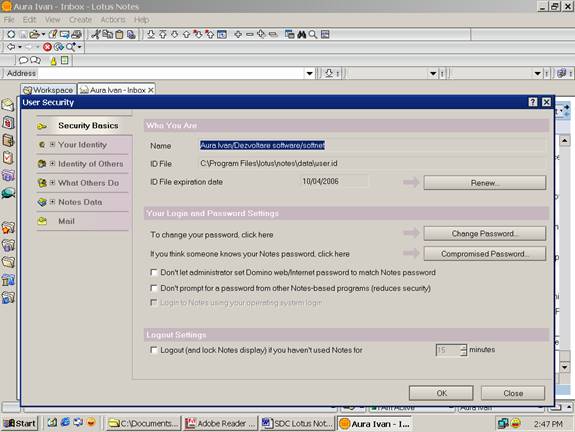The image size is (575, 432).
Task: Click the Print icon in toolbar
Action: (x=76, y=34)
